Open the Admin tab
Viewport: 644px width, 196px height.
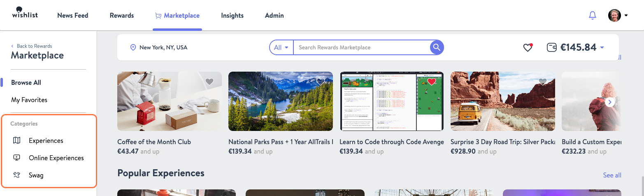274,16
